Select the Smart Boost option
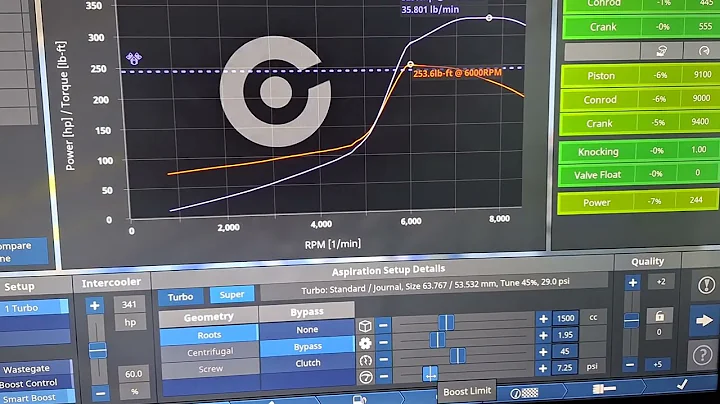Image resolution: width=720 pixels, height=404 pixels. pyautogui.click(x=38, y=398)
